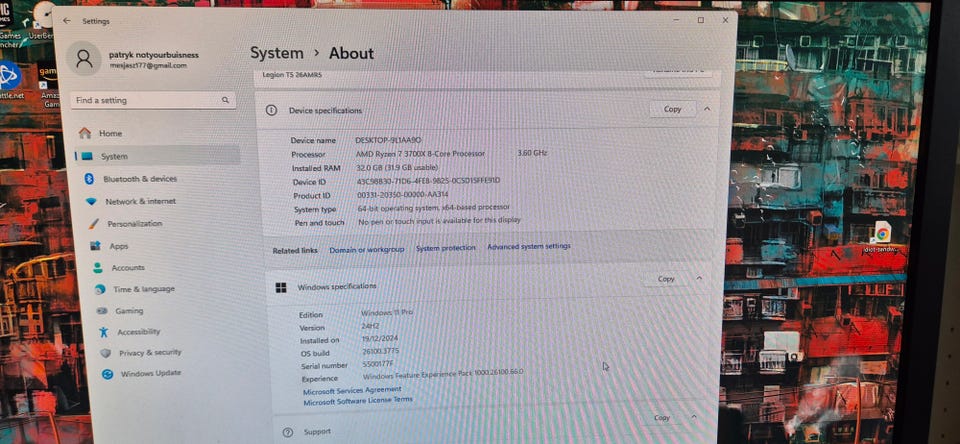Image resolution: width=960 pixels, height=444 pixels.
Task: Click OS build value 26100.3775
Action: (380, 351)
